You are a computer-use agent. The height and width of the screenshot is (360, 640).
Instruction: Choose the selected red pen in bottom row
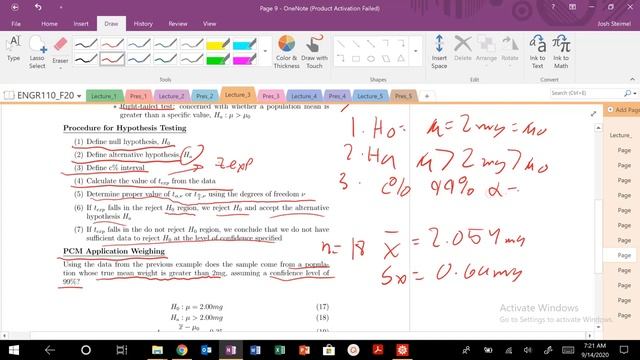click(x=112, y=59)
